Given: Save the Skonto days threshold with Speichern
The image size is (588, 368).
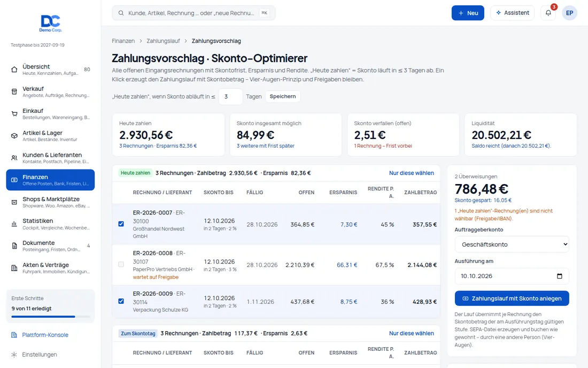Looking at the screenshot, I should [283, 96].
